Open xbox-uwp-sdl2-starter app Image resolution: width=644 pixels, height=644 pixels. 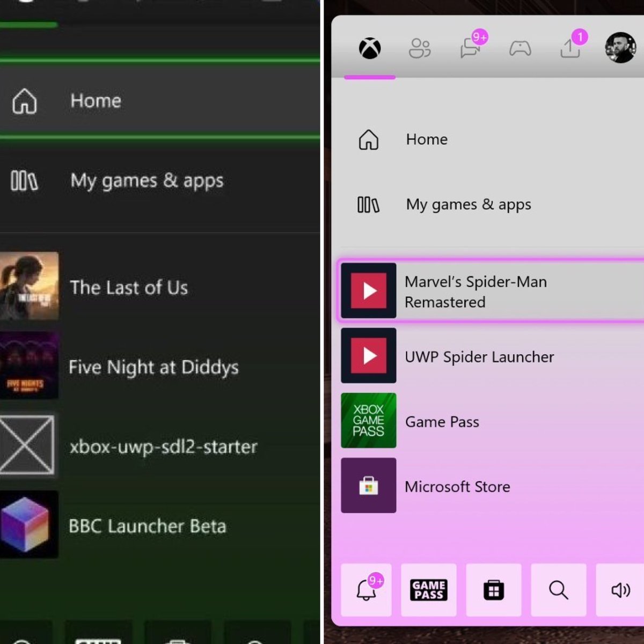pyautogui.click(x=160, y=445)
